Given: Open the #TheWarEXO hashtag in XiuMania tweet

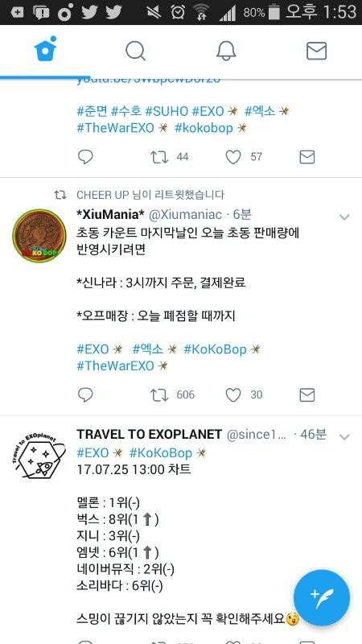Looking at the screenshot, I should pyautogui.click(x=115, y=366).
